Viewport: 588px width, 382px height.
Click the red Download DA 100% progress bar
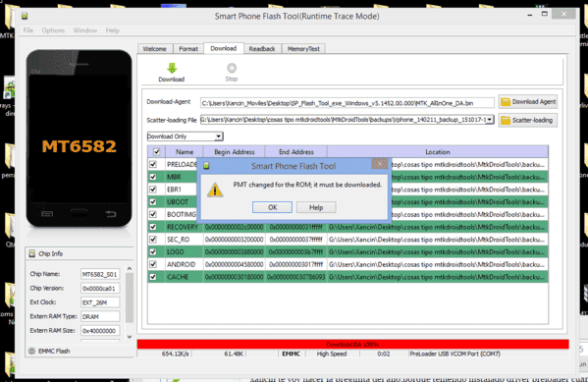pos(352,344)
